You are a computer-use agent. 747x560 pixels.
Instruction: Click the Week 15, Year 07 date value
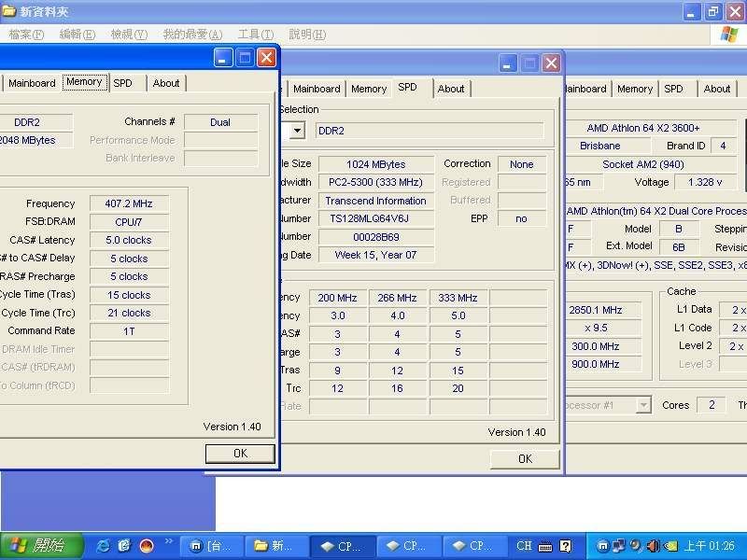(376, 255)
